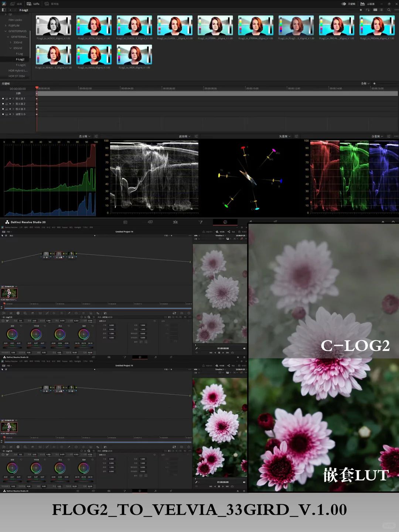Click the keyframe panel zoom slider handle
Image resolution: width=399 pixels, height=532 pixels.
(374, 83)
